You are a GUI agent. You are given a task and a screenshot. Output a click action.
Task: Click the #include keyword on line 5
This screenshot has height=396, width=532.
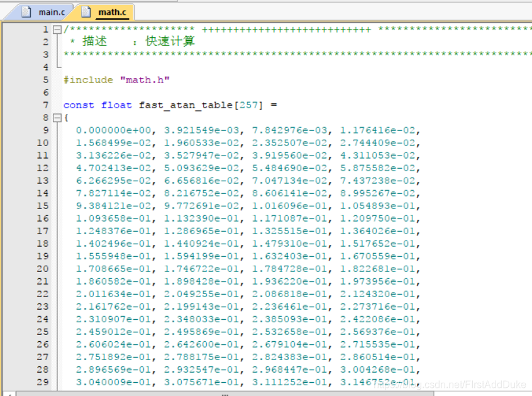pos(88,80)
